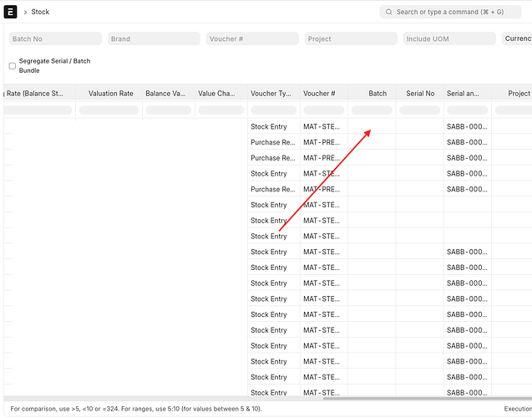Click the first SABB-000 serial bundle cell

(466, 127)
